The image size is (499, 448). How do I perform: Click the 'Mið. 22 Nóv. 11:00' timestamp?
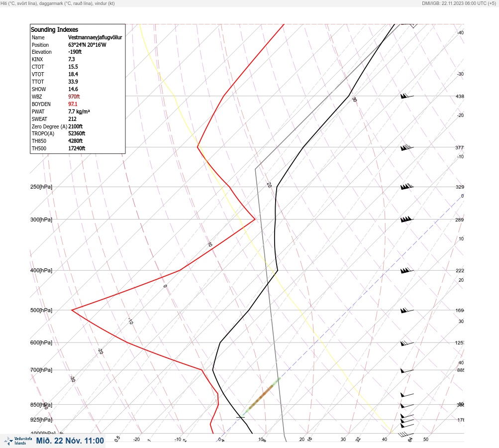[x=70, y=441]
